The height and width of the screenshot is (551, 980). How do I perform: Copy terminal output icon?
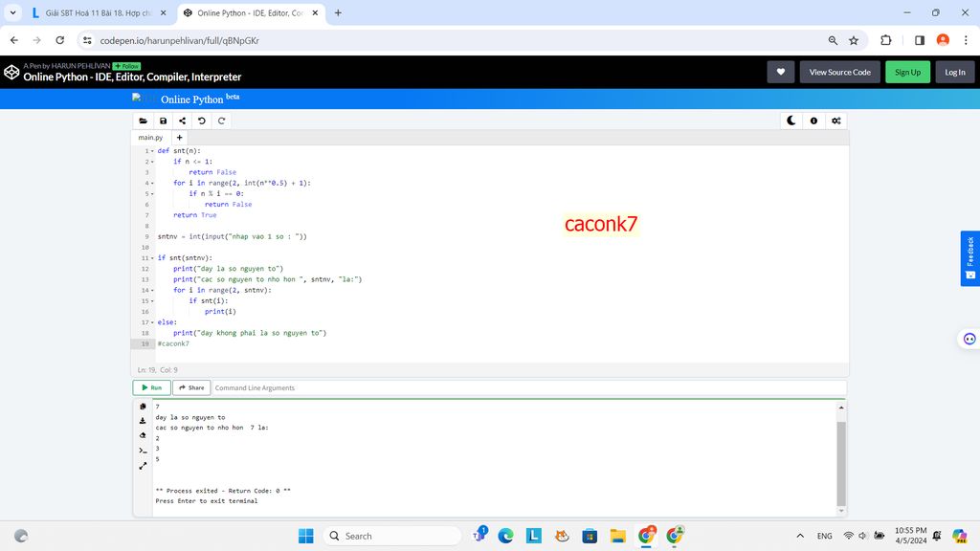[x=143, y=406]
